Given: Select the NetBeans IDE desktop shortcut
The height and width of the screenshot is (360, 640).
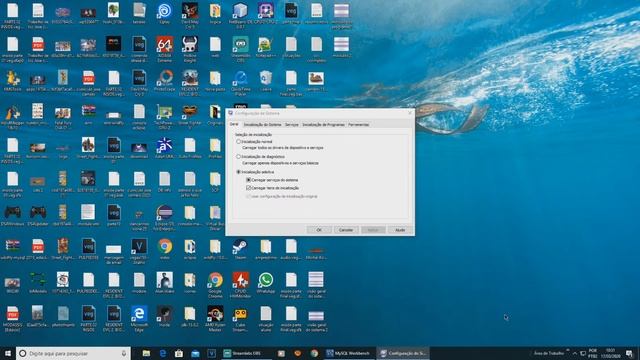Looking at the screenshot, I should (240, 16).
